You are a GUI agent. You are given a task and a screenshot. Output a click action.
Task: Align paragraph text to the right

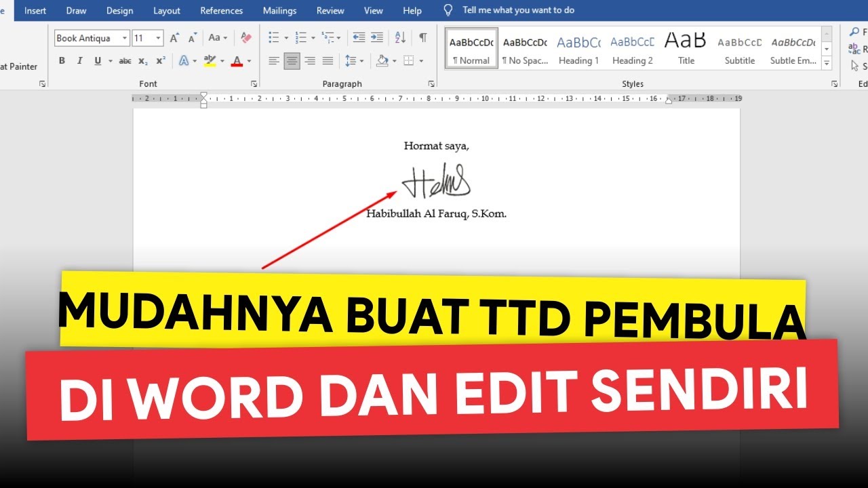[310, 61]
